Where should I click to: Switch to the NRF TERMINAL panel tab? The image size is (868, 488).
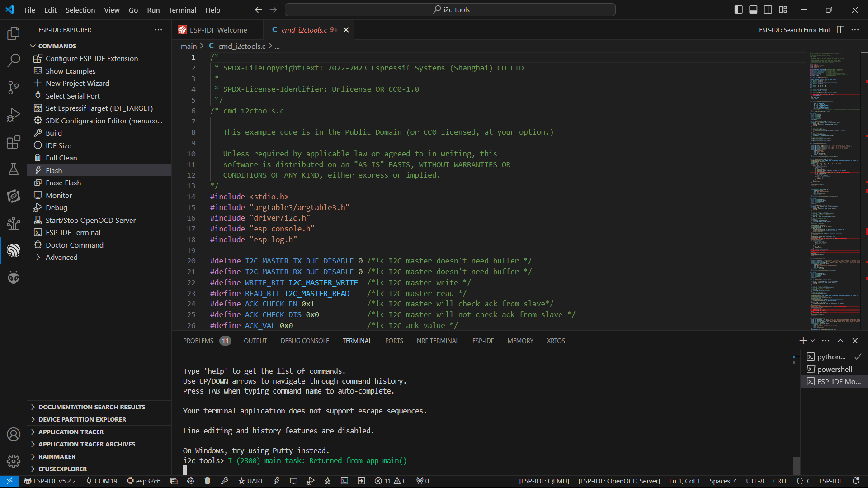pyautogui.click(x=438, y=341)
